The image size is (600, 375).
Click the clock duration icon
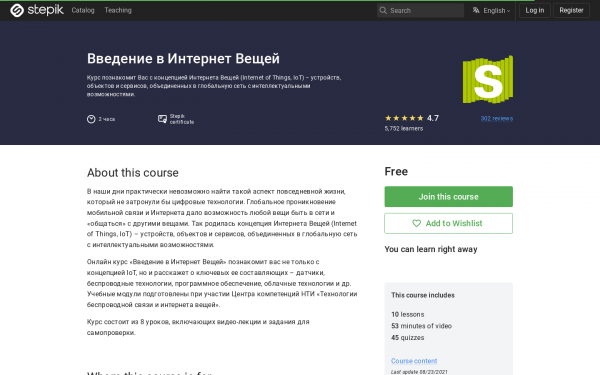[91, 119]
